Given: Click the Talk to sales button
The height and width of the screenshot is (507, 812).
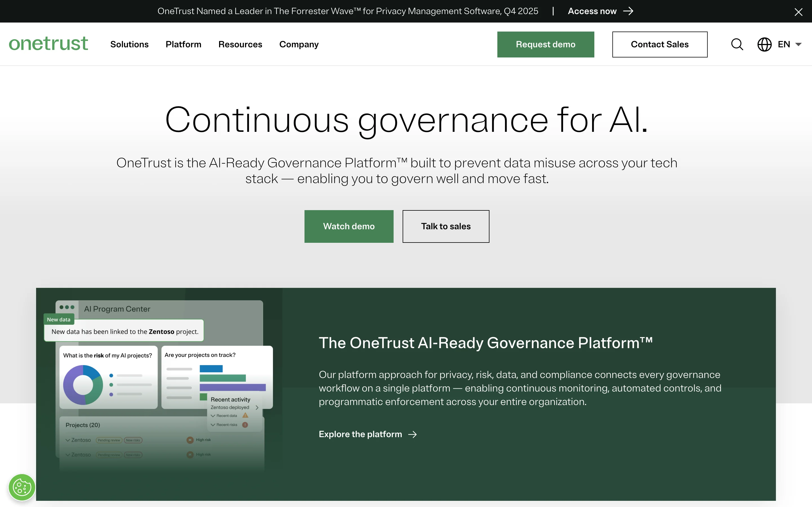Looking at the screenshot, I should 445,226.
